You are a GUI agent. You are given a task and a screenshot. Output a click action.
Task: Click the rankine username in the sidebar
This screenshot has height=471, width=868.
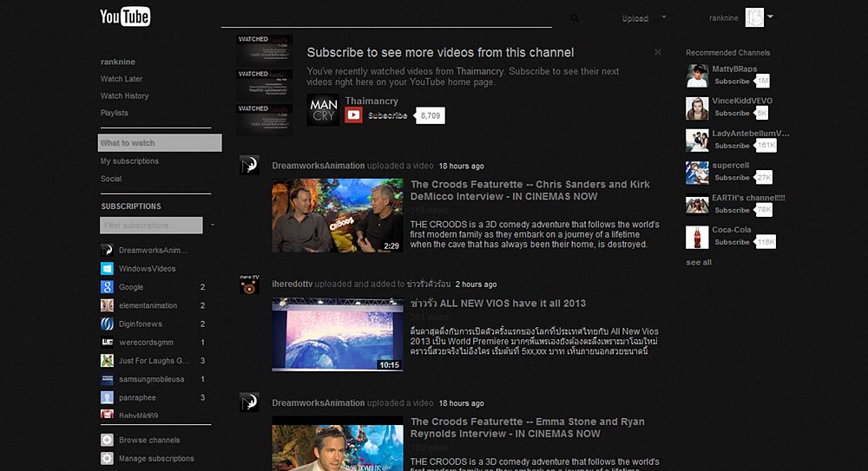coord(118,62)
